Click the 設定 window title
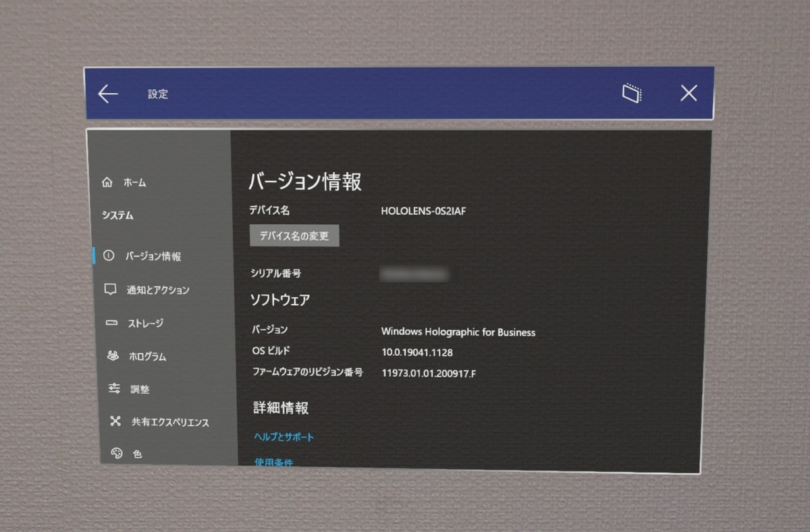 pos(158,95)
